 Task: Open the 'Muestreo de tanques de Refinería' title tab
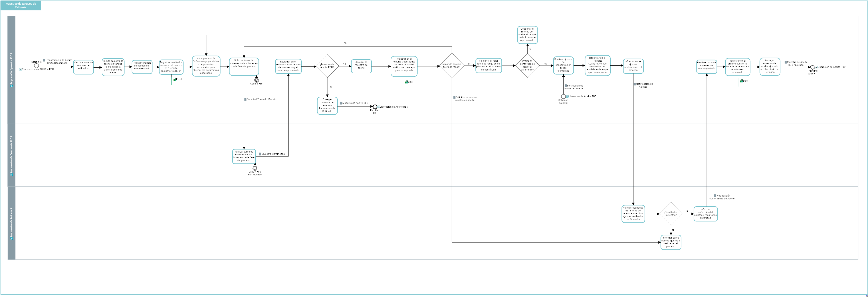(21, 5)
